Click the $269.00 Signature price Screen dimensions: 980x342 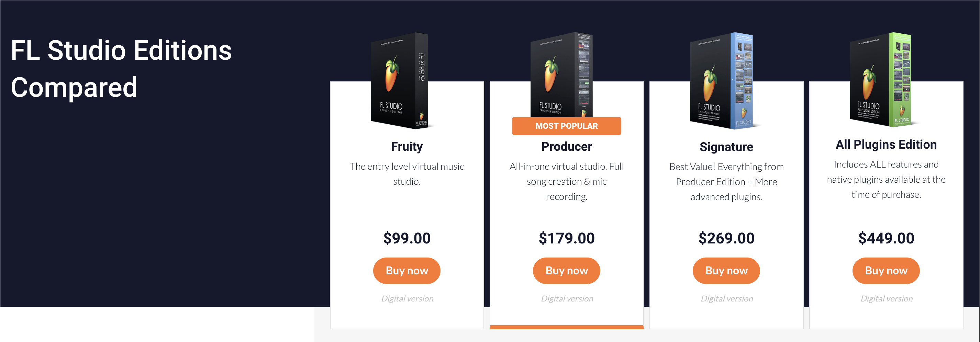726,238
